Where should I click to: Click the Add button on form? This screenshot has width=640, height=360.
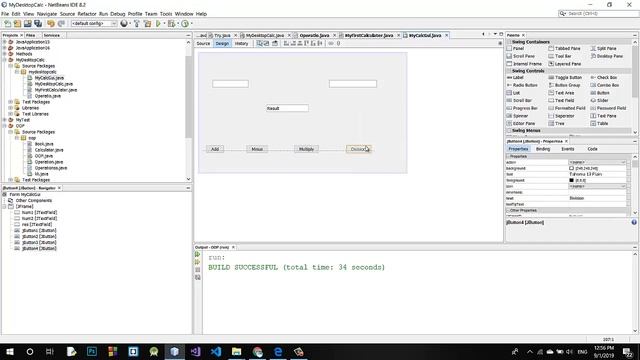[x=215, y=149]
